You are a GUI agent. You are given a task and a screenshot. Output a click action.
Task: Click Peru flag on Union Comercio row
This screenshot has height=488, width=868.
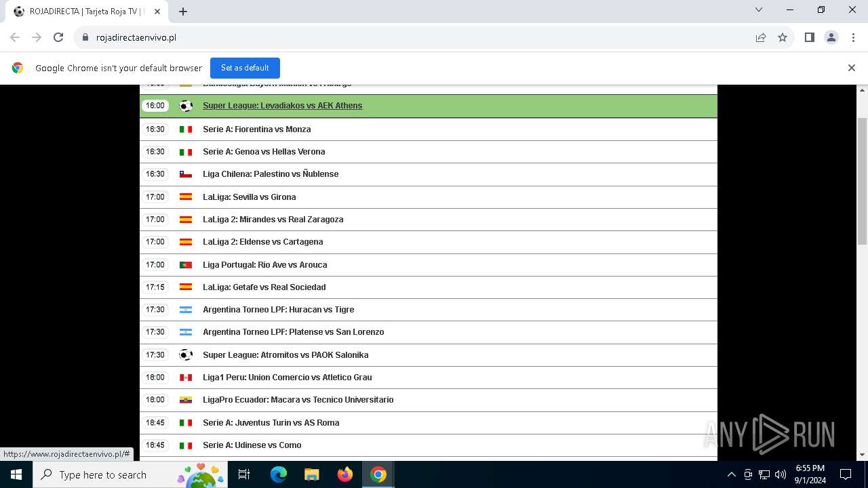(x=186, y=378)
